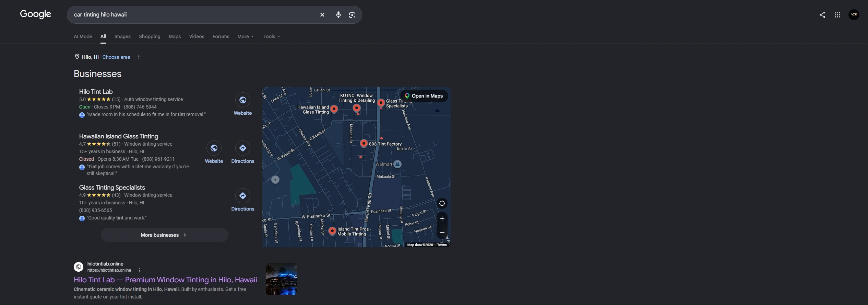Open Hilo Tint Lab Premium Window Tinting result
The width and height of the screenshot is (868, 305).
point(165,280)
